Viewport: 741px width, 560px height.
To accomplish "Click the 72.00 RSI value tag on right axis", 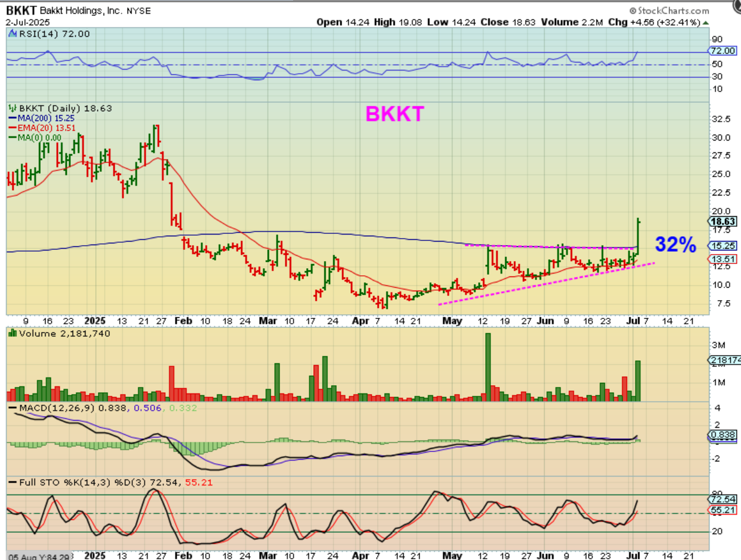I will point(723,51).
